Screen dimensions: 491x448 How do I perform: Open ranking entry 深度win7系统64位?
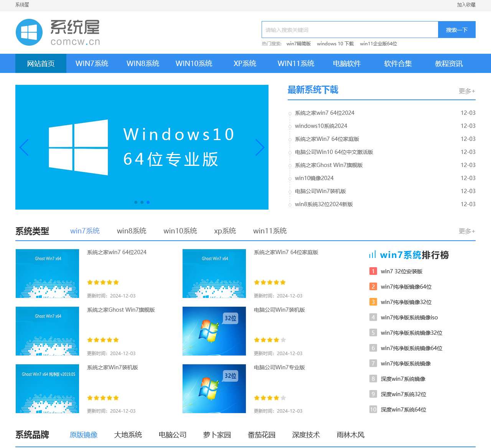(x=404, y=410)
